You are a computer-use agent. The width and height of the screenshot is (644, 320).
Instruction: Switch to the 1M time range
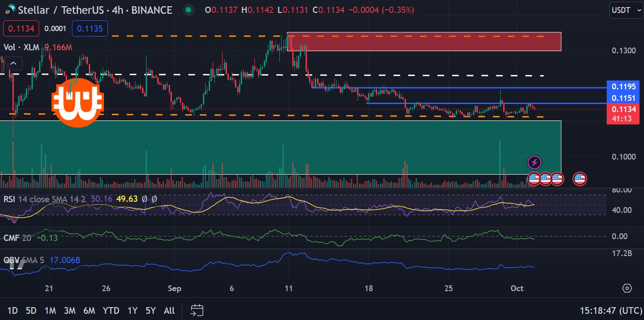tap(50, 311)
